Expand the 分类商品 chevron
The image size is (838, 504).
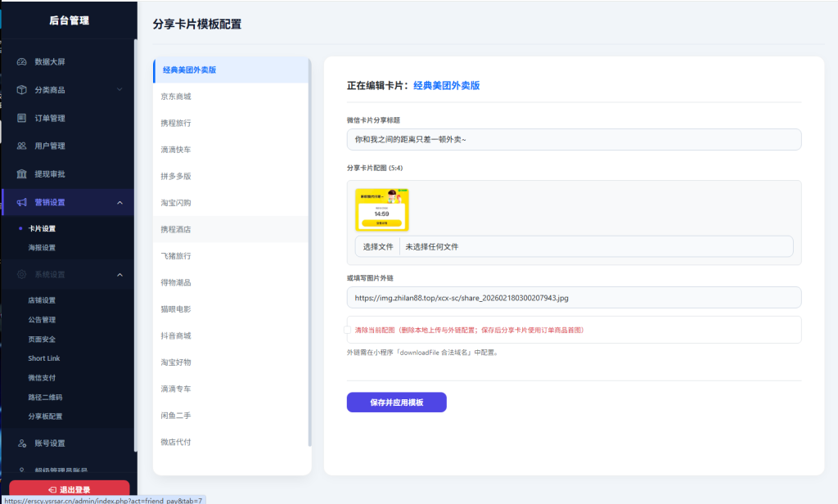pos(119,89)
